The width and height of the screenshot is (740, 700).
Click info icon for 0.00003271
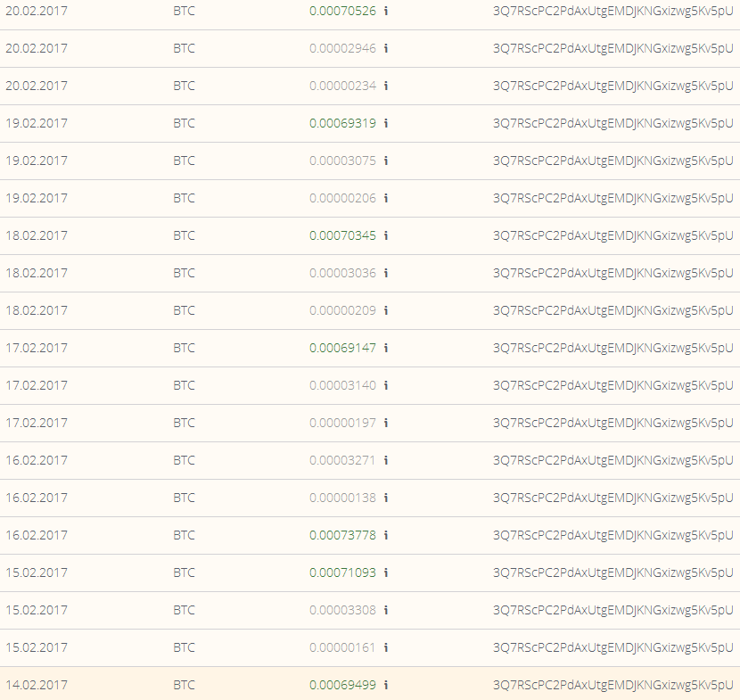385,460
